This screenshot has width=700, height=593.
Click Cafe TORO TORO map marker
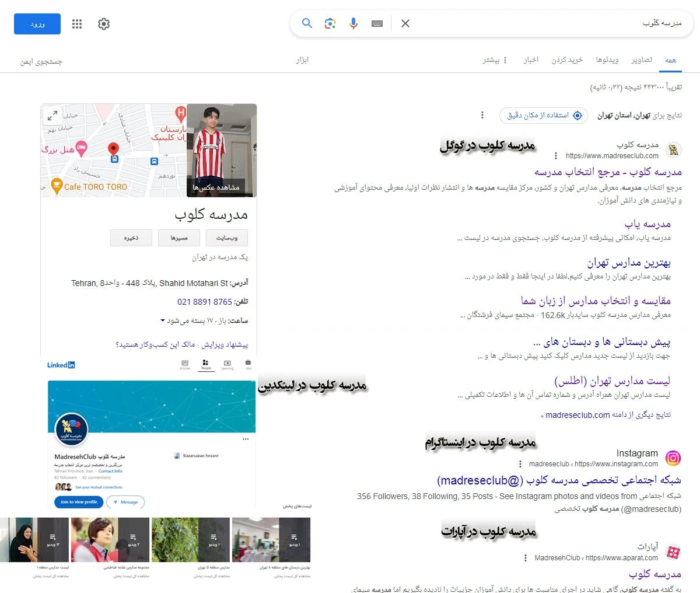point(57,186)
